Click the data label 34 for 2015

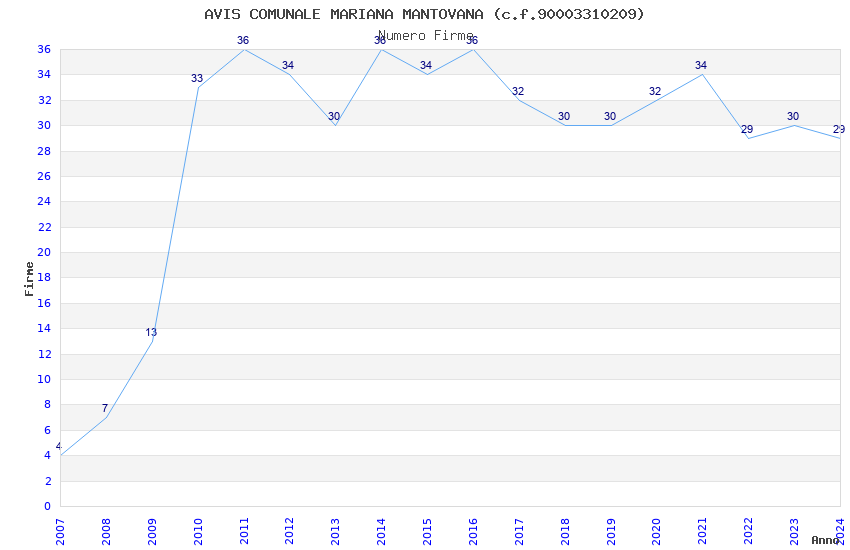tap(426, 66)
